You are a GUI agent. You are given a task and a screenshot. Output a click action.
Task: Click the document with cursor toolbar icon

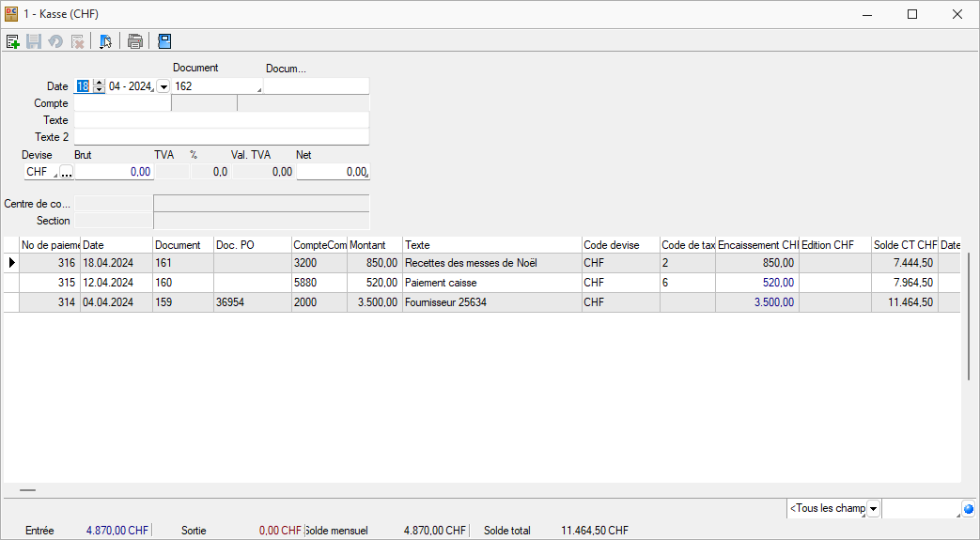pos(105,41)
